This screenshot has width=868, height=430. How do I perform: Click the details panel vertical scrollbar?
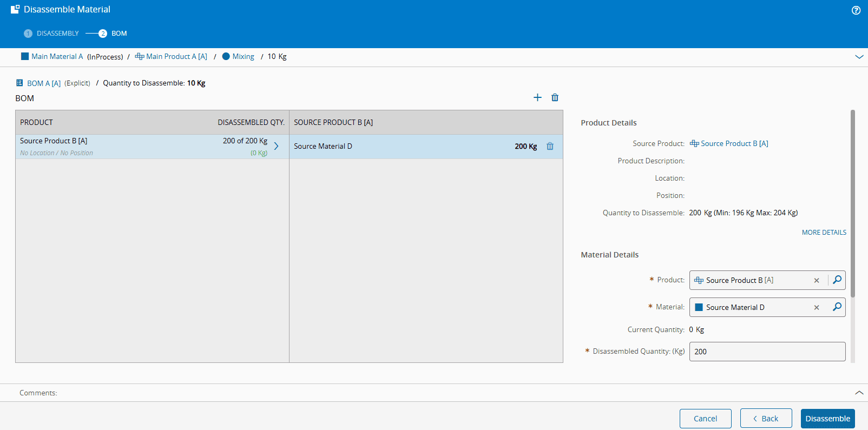click(x=853, y=203)
